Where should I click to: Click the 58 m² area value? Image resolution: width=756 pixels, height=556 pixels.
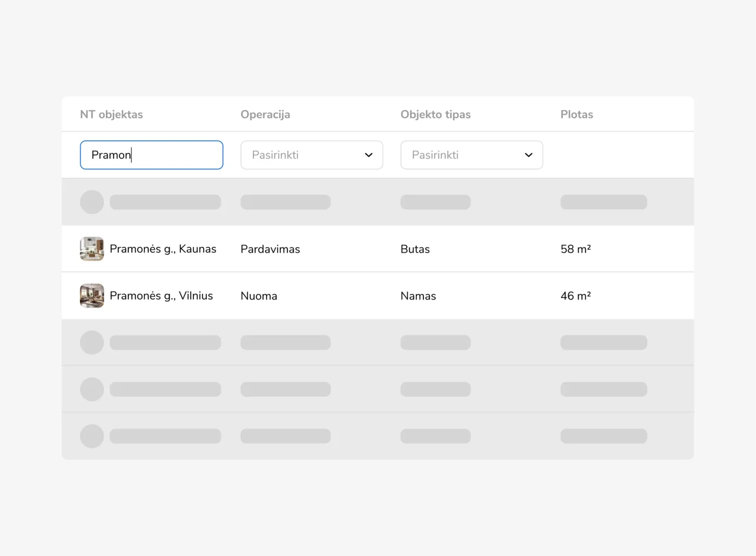575,249
